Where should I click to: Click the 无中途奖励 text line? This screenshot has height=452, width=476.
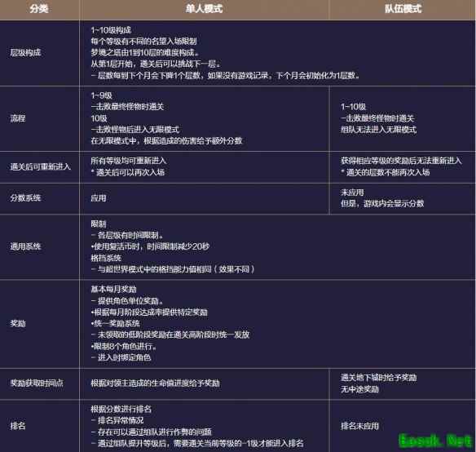359,389
